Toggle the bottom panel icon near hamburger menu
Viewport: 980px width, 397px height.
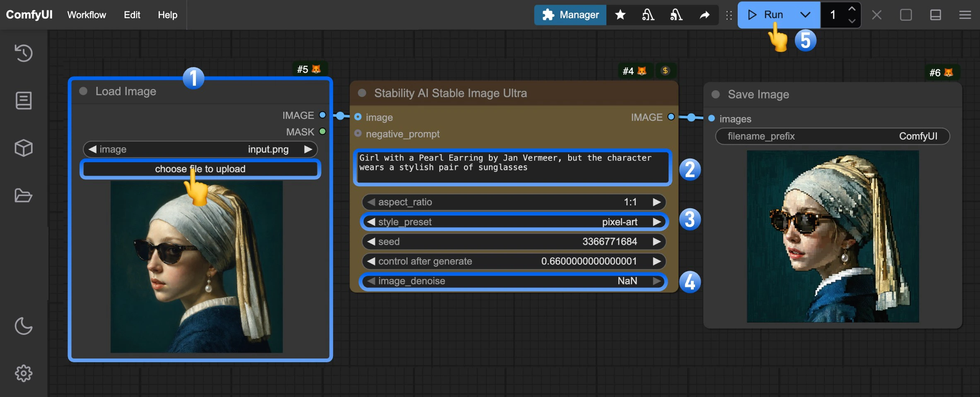tap(935, 15)
